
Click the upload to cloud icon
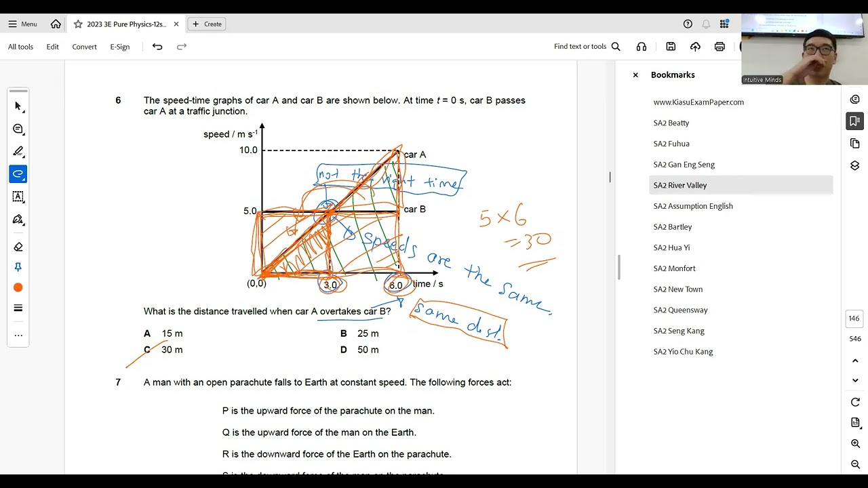695,47
